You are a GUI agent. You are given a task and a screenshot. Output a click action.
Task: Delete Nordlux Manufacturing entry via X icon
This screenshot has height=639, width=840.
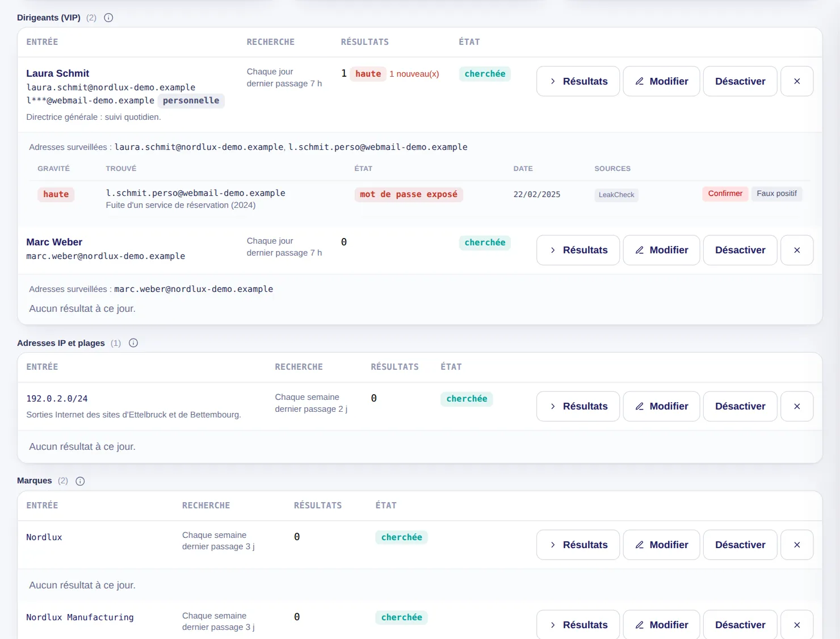(x=797, y=624)
